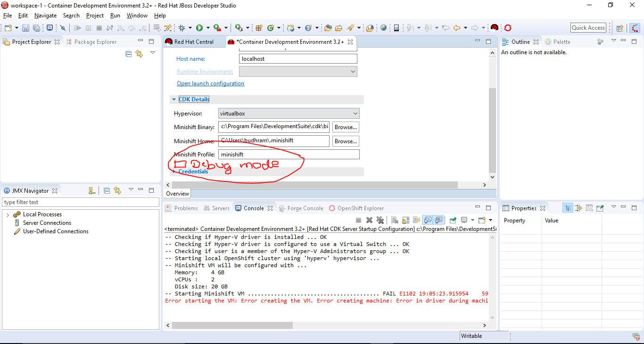
Task: Click the Save icon in the main toolbar
Action: 25,28
